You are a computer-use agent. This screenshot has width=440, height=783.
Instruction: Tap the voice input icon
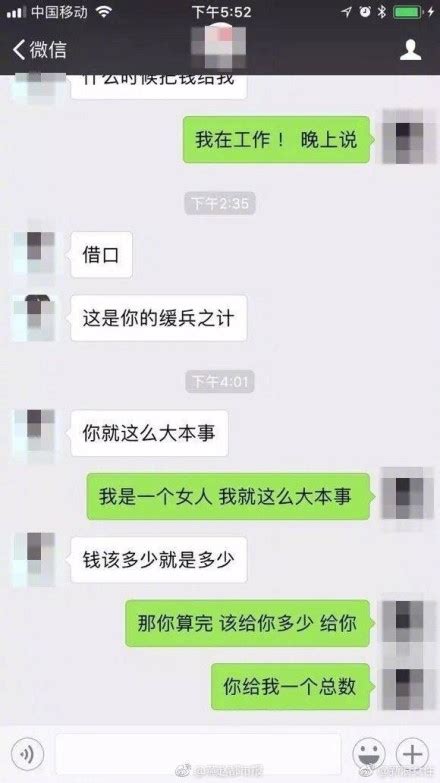[x=27, y=754]
